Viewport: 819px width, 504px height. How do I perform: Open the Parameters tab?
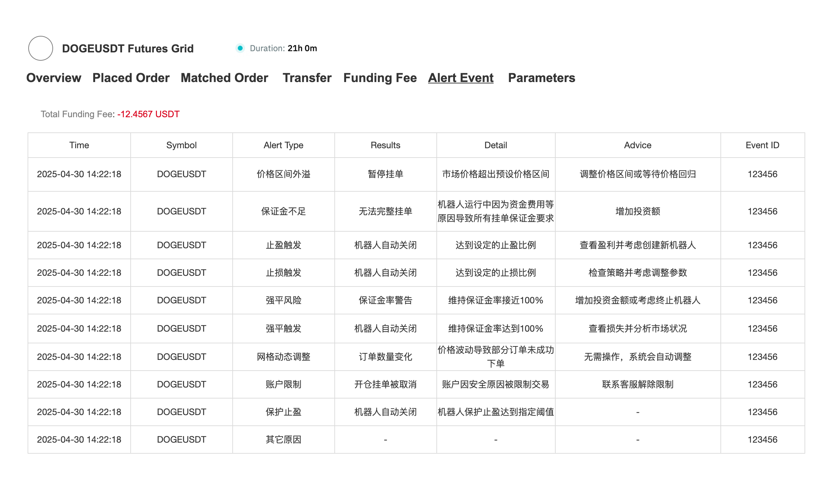[x=542, y=78]
